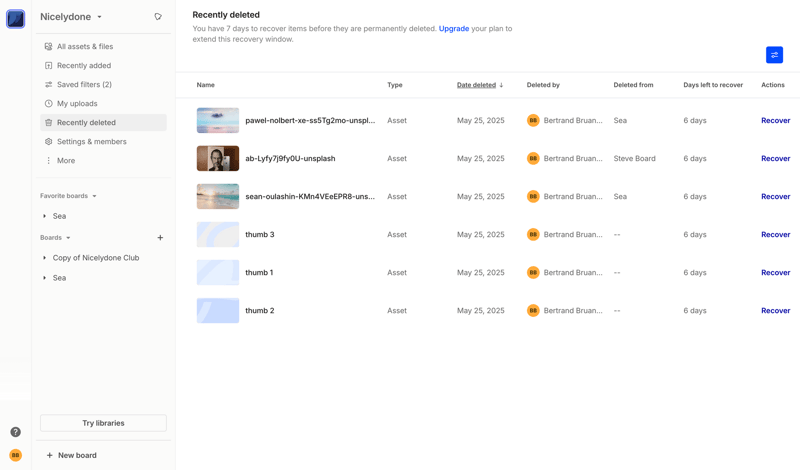This screenshot has width=800, height=470.
Task: Collapse the Favorite boards section
Action: 68,196
